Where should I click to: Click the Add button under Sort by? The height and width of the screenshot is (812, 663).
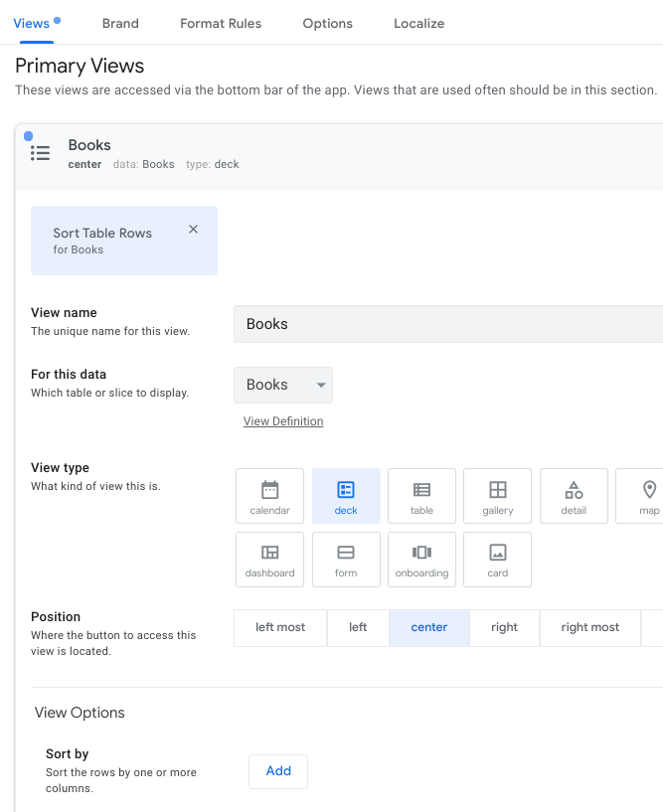tap(277, 771)
